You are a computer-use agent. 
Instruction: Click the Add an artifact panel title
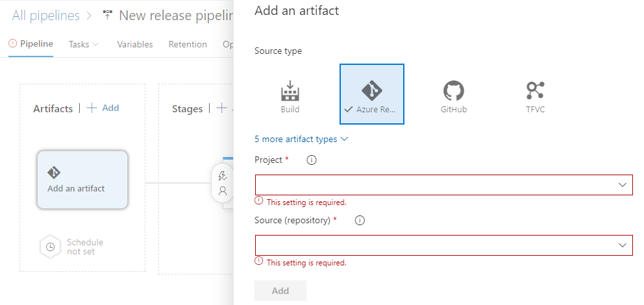tap(297, 10)
